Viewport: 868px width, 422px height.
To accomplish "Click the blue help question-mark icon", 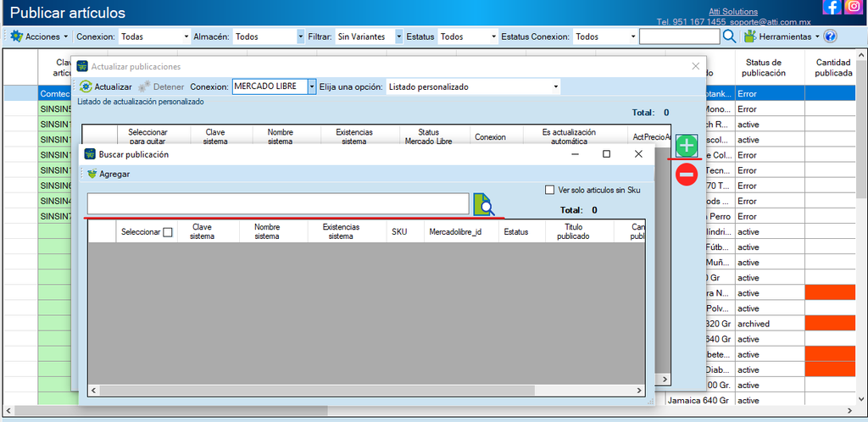I will pyautogui.click(x=829, y=36).
